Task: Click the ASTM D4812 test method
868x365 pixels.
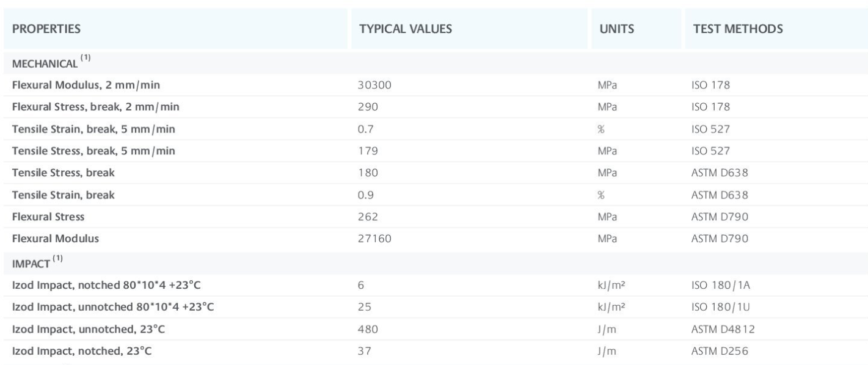Action: point(718,330)
